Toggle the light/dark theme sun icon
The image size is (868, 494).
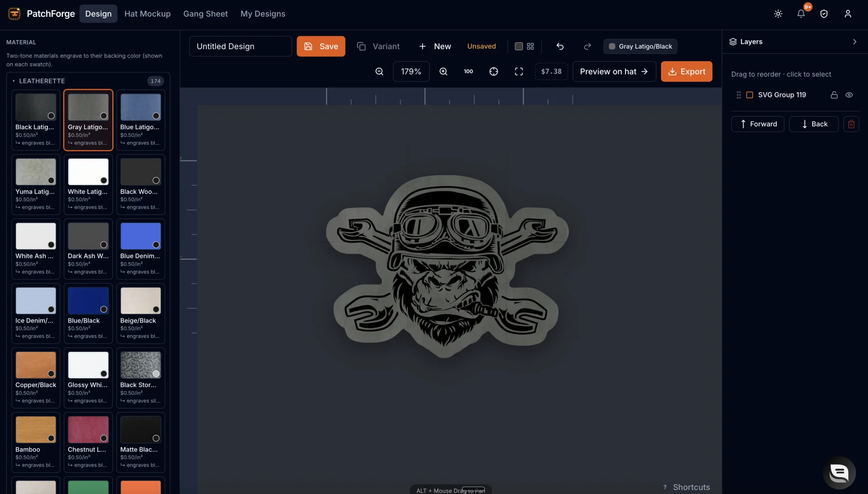tap(778, 14)
